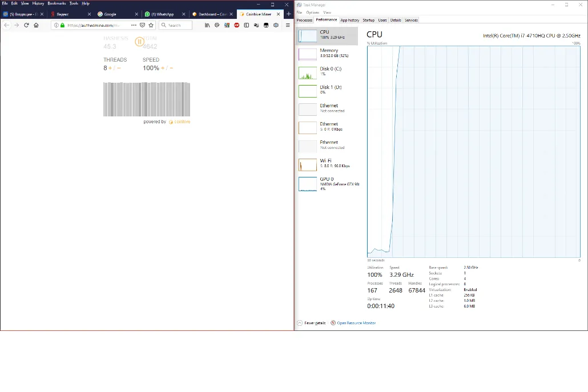Select Disk 1 (D:) performance item
The width and height of the screenshot is (588, 392).
pyautogui.click(x=327, y=91)
